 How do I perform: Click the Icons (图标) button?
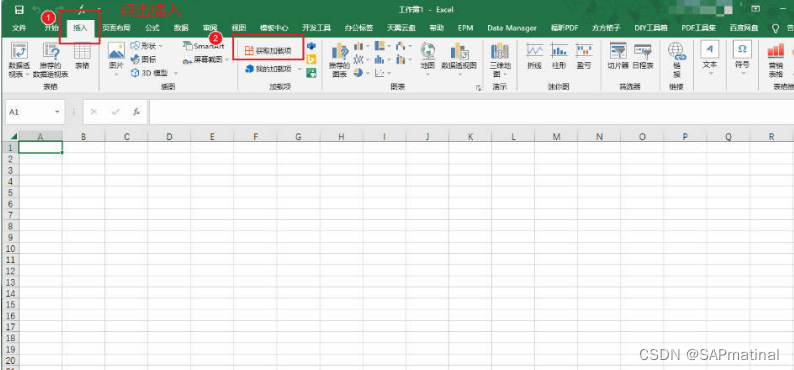click(x=144, y=59)
